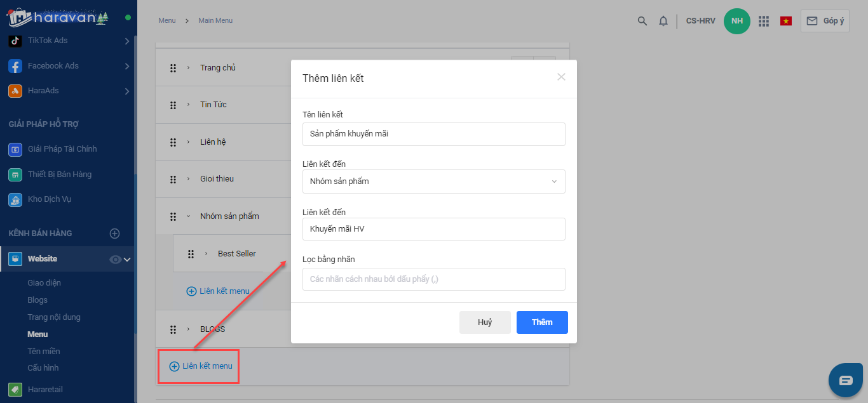Viewport: 868px width, 403px height.
Task: Click bottom Liên kết menu link
Action: click(x=201, y=366)
